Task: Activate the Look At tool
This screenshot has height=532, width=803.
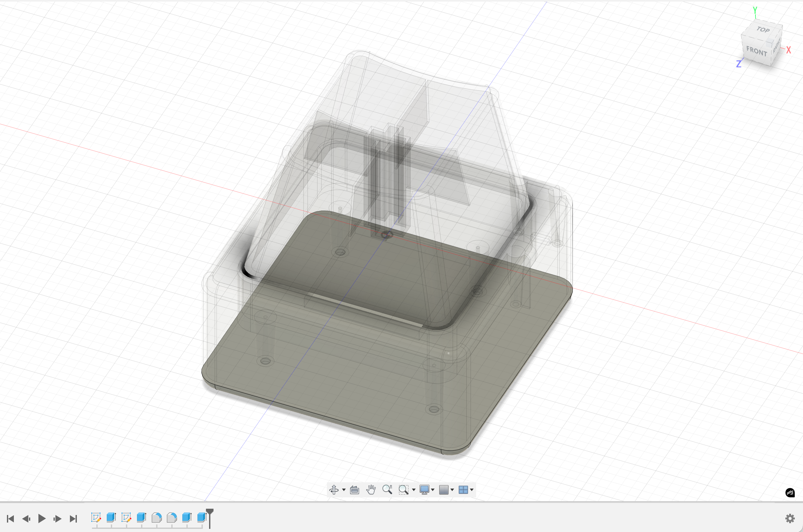Action: pyautogui.click(x=355, y=490)
